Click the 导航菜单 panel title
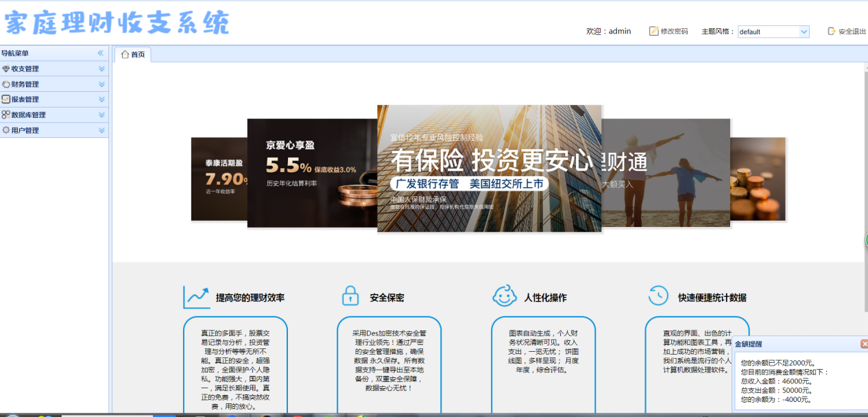This screenshot has width=868, height=417. [x=15, y=53]
